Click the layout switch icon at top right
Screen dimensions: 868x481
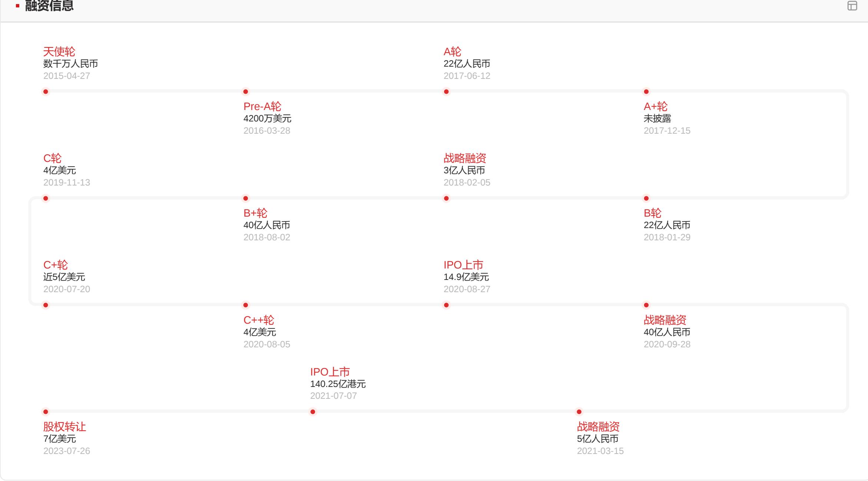point(852,6)
